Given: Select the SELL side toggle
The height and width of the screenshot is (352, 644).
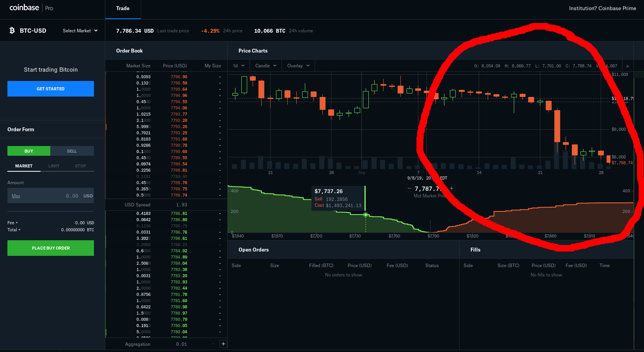Looking at the screenshot, I should [x=72, y=151].
